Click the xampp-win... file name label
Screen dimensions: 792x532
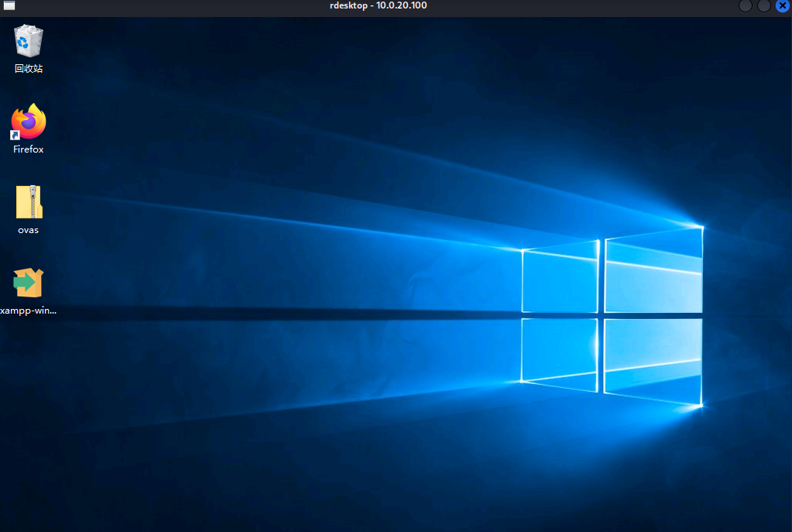pos(29,311)
